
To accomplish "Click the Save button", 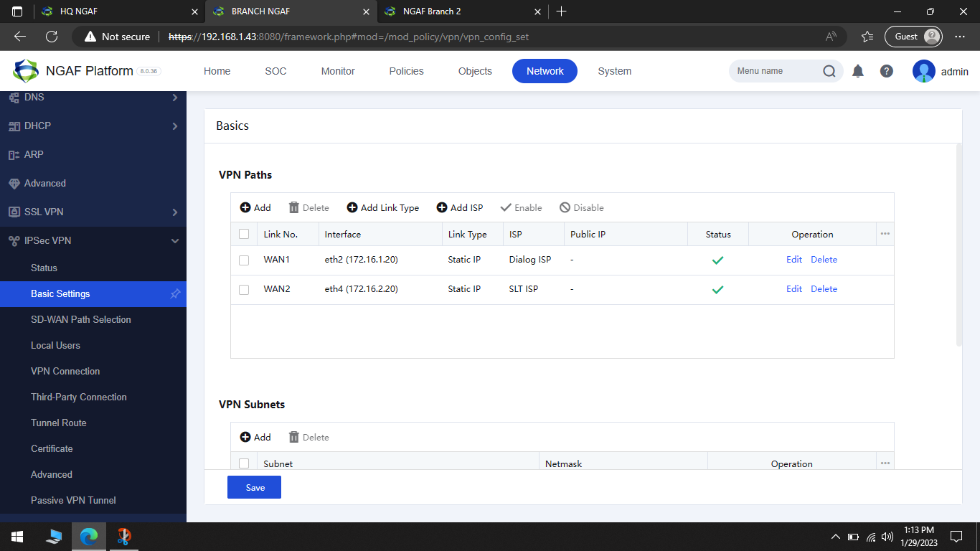I will coord(254,487).
